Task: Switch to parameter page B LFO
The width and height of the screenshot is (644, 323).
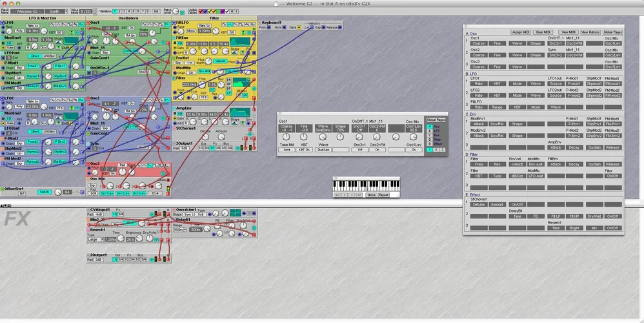Action: coord(430,130)
